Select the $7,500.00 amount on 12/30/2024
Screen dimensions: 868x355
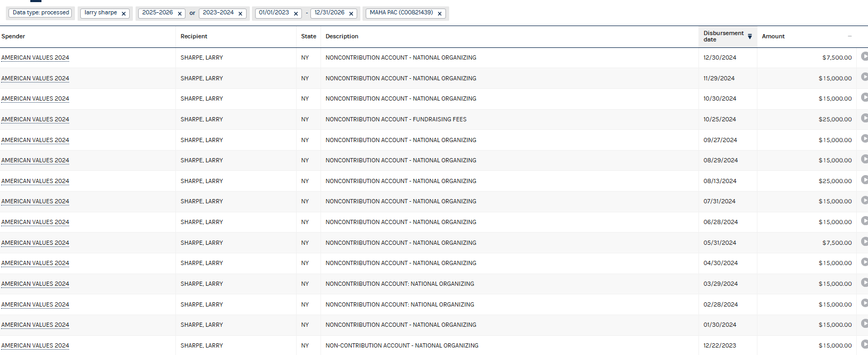(x=837, y=57)
